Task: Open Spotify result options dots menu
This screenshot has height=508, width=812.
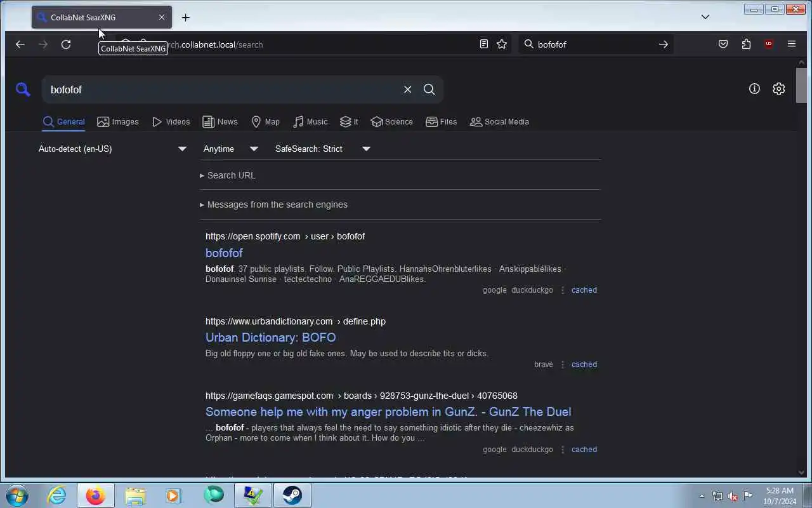Action: 563,290
